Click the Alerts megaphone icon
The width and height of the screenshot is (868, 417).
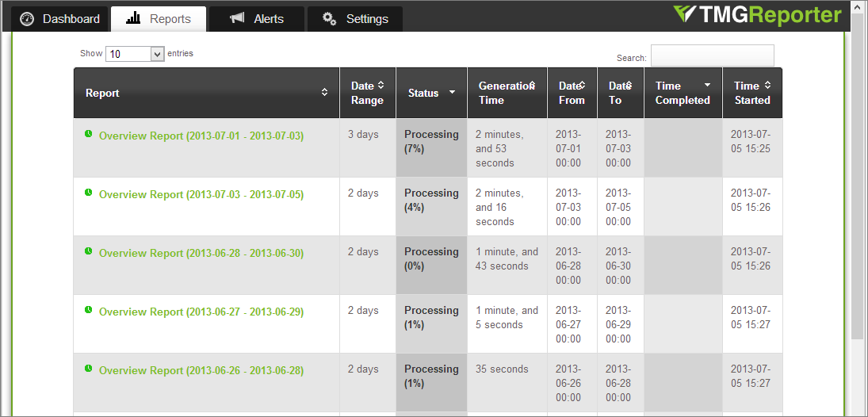[x=237, y=19]
